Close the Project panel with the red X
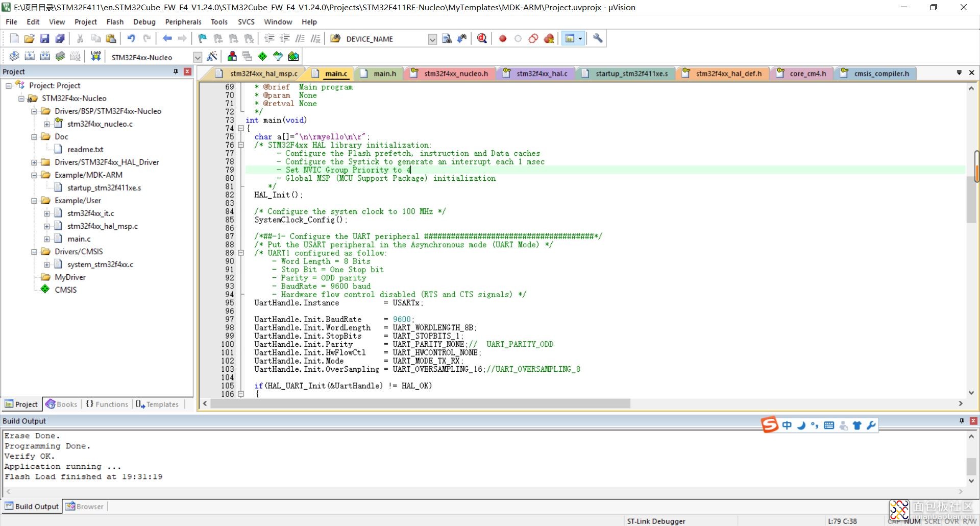The width and height of the screenshot is (980, 526). click(x=187, y=71)
